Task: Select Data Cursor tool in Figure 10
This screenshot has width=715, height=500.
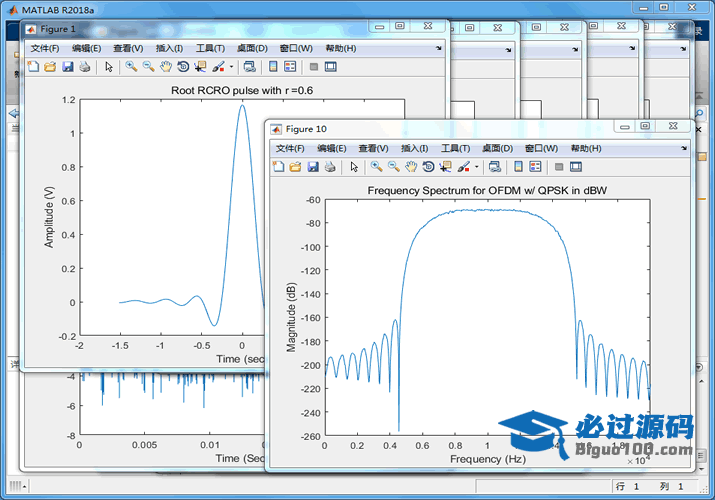Action: [x=446, y=167]
